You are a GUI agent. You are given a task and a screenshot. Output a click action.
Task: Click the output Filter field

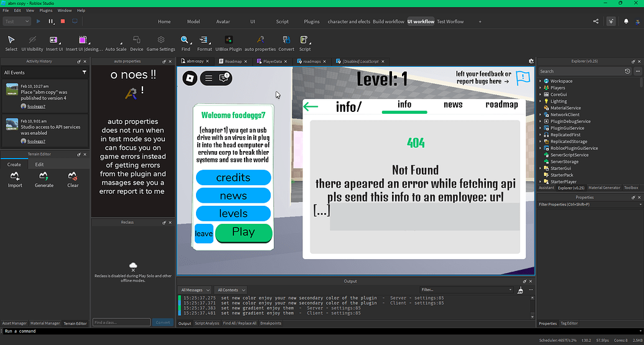tap(467, 290)
